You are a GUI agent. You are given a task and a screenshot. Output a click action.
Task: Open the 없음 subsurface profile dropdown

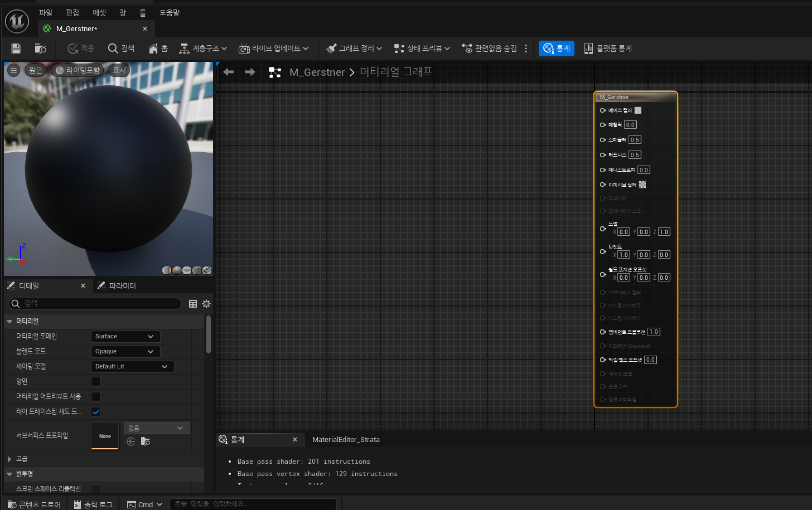tap(157, 428)
